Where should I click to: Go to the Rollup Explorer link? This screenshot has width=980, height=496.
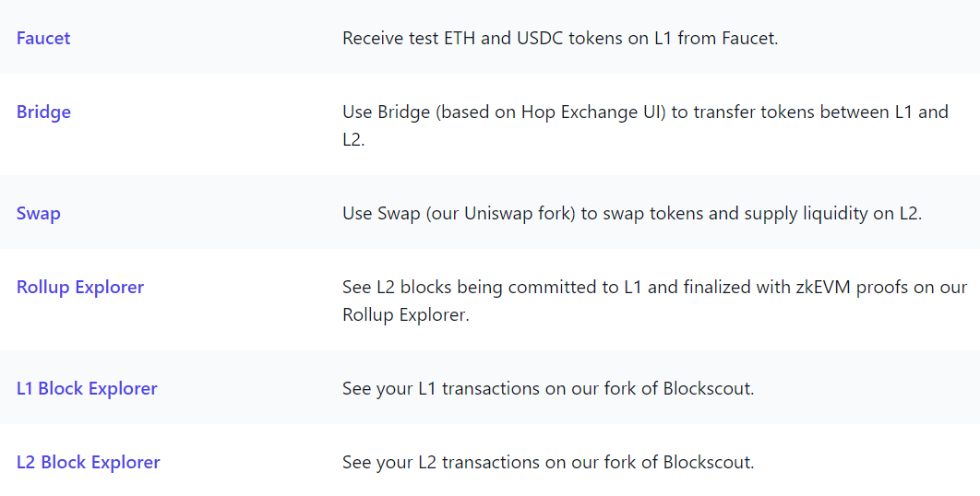[80, 287]
